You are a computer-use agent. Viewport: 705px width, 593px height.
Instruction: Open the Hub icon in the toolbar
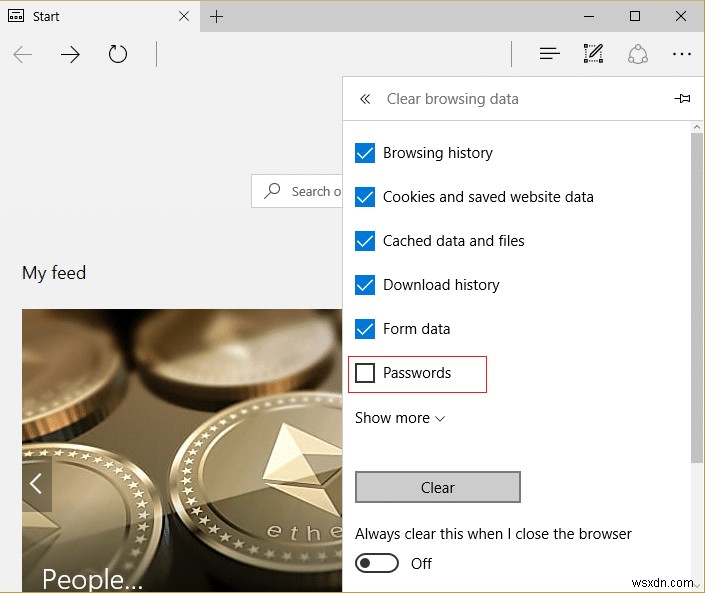click(549, 54)
